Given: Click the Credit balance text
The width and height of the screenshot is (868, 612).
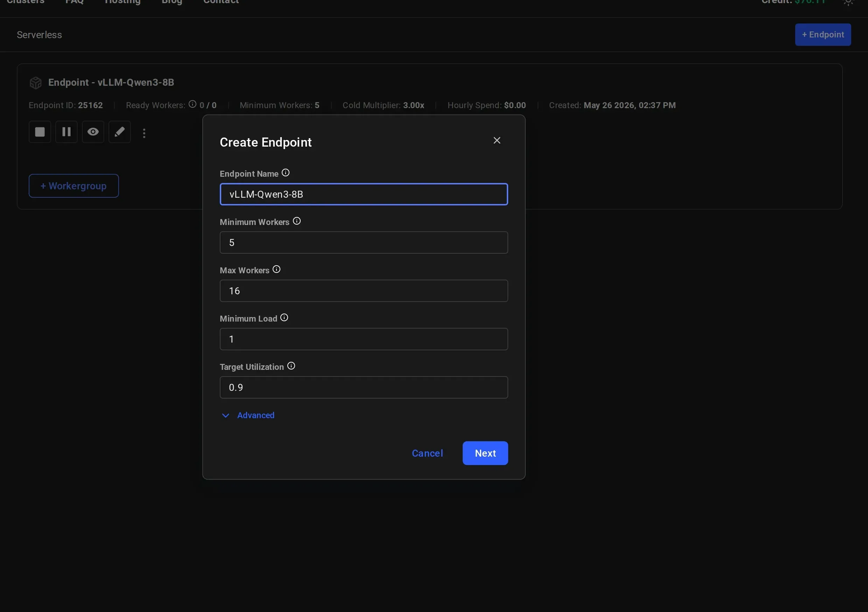Looking at the screenshot, I should coord(793,2).
